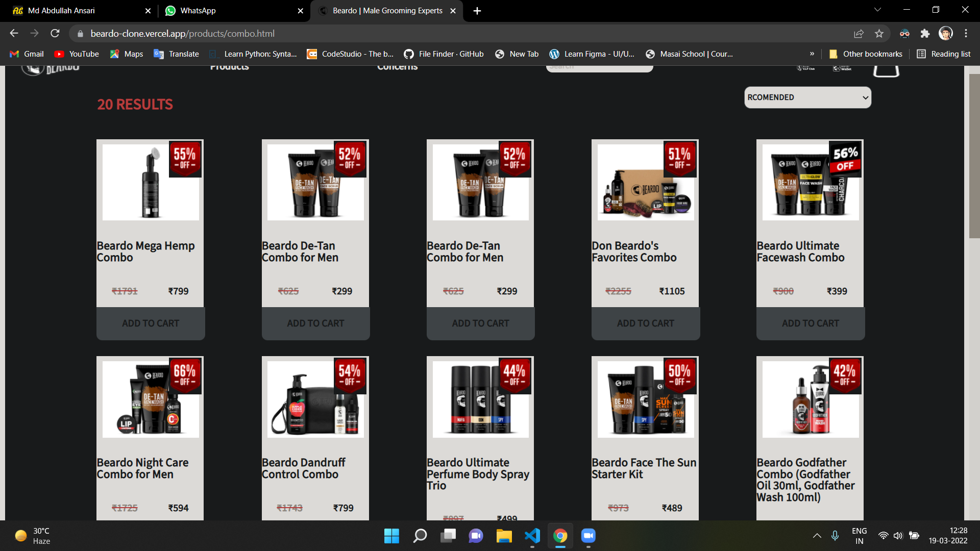Click the Chrome profile avatar
The image size is (980, 551).
[x=946, y=34]
